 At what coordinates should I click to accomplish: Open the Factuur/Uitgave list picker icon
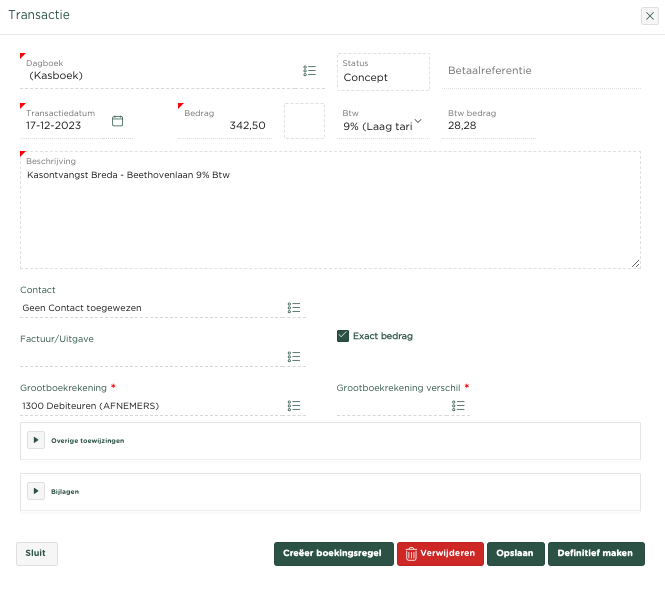pos(294,356)
